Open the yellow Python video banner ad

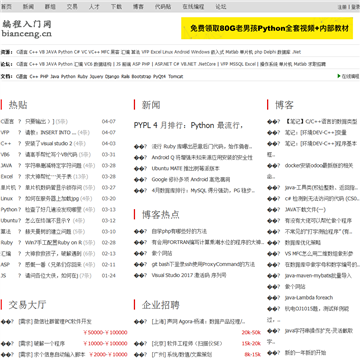click(x=267, y=28)
